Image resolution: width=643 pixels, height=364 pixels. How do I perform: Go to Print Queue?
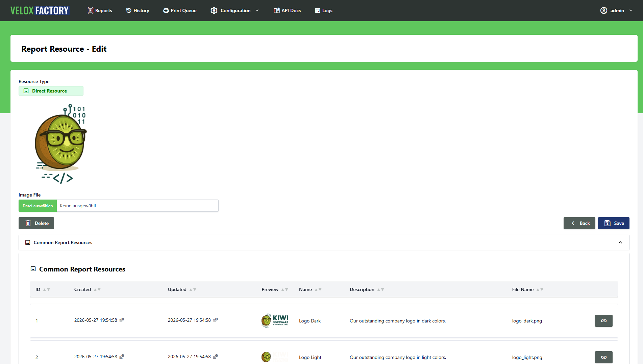[x=180, y=10]
